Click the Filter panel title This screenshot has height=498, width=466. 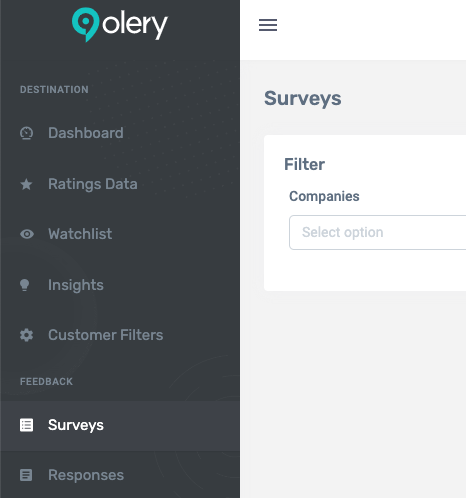pos(304,164)
